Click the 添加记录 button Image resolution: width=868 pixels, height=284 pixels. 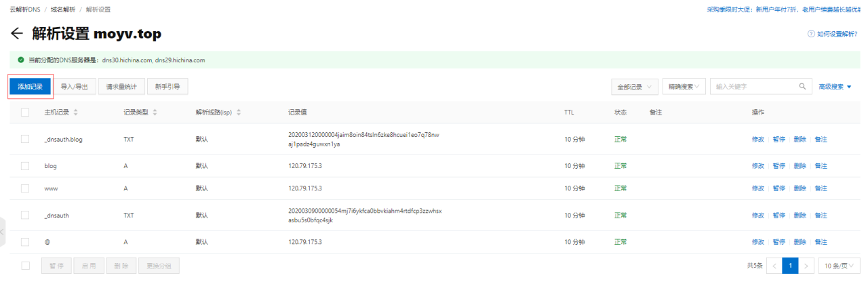(31, 87)
